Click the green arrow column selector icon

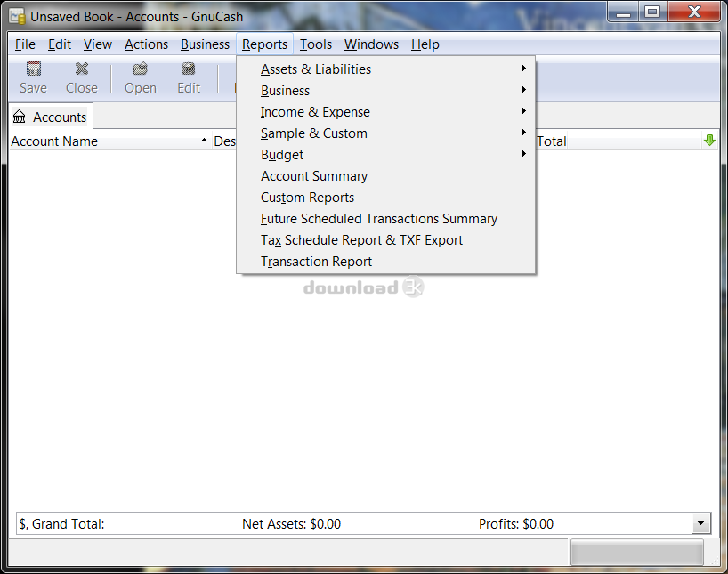(x=709, y=141)
